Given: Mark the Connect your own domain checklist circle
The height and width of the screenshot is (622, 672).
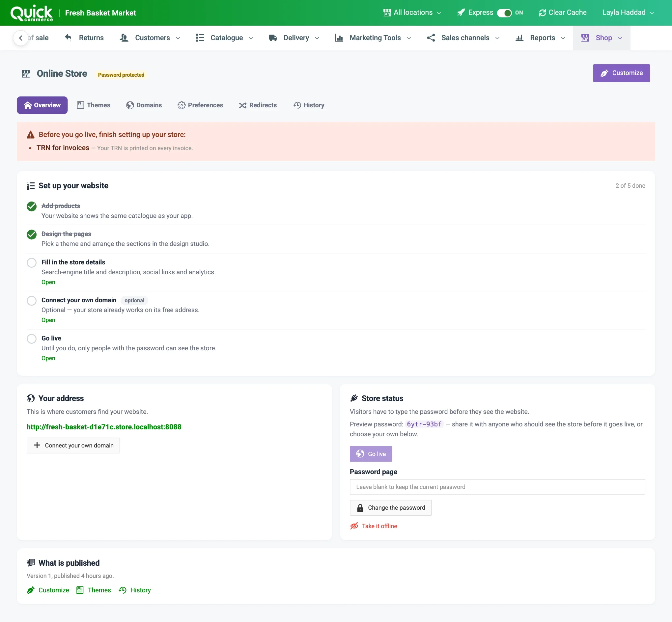Looking at the screenshot, I should coord(32,301).
